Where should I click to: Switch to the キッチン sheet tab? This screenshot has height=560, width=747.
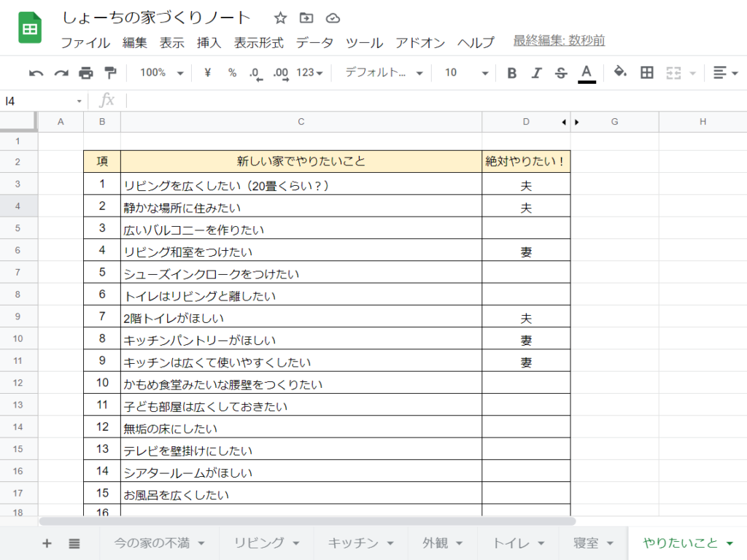(x=352, y=542)
